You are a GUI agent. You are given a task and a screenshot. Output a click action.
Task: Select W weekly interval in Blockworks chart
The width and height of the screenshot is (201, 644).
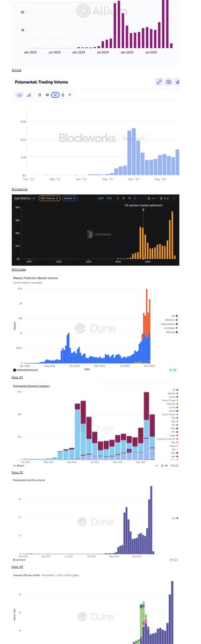[x=47, y=95]
